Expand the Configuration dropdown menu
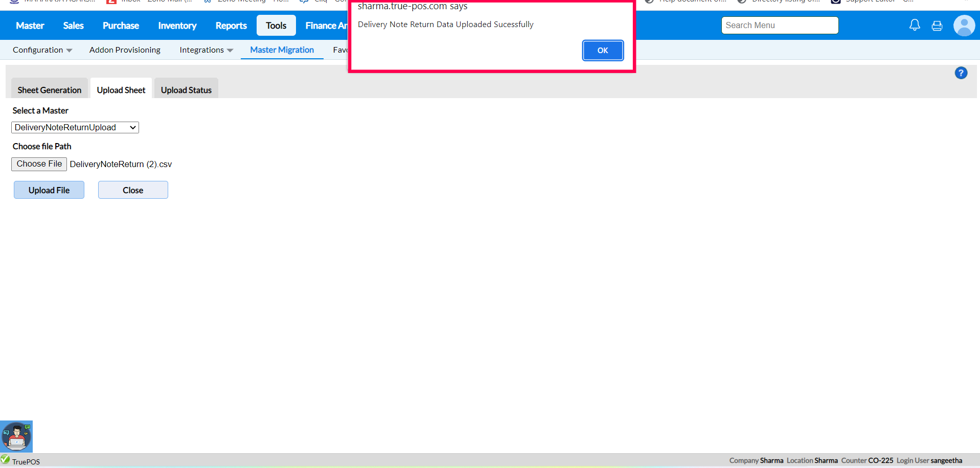The width and height of the screenshot is (980, 468). (x=42, y=50)
